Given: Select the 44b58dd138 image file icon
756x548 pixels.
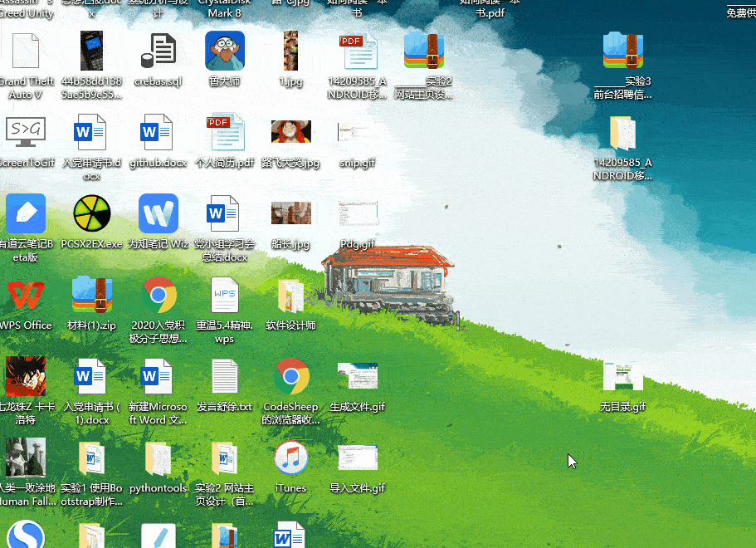Looking at the screenshot, I should (91, 51).
